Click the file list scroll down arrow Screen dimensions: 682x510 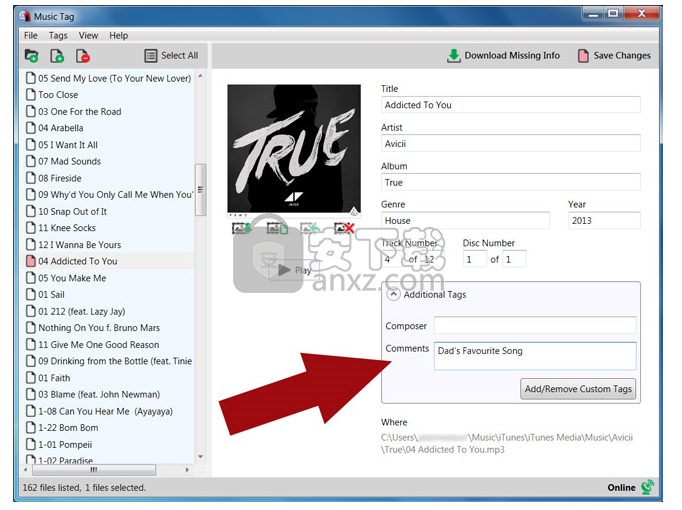(x=200, y=457)
